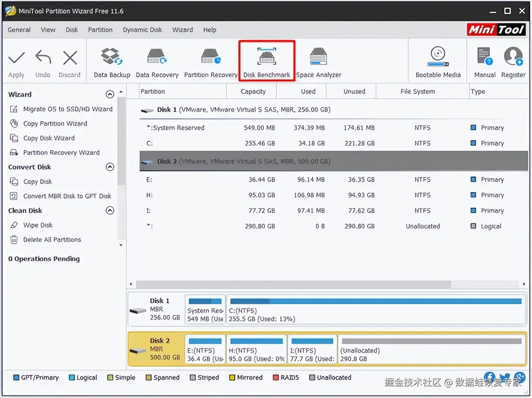Screen dimensions: 532x398
Task: Select the 290.80 GB unallocated row
Action: 334,226
